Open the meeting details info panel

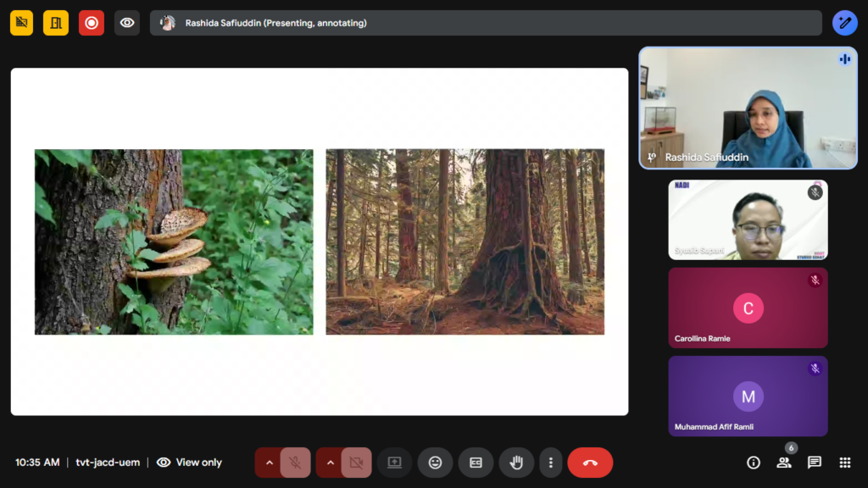753,463
